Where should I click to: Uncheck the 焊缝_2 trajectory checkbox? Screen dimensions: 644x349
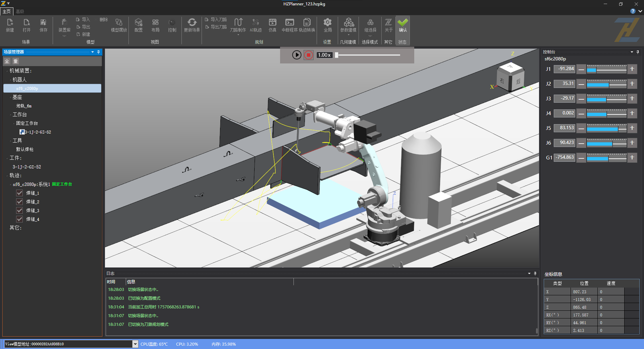19,202
